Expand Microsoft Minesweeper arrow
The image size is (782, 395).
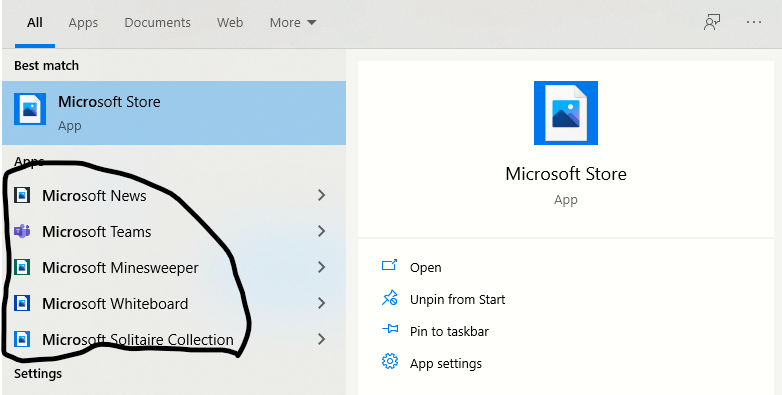point(322,267)
